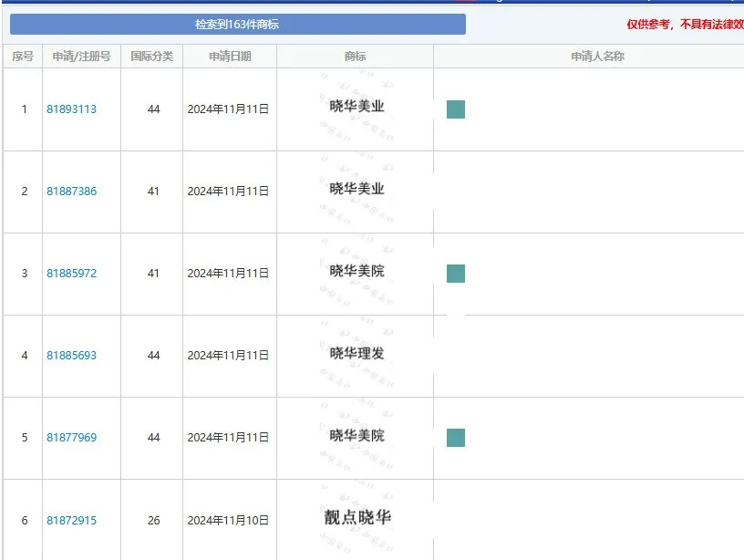Click the 申请/注册号 column header
Screen dimensions: 744x560
point(81,57)
